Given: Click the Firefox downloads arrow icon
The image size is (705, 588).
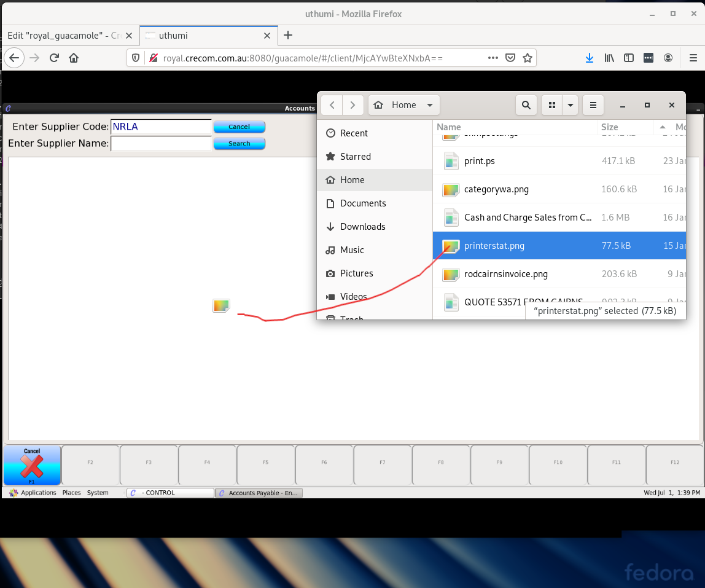Looking at the screenshot, I should pos(589,58).
